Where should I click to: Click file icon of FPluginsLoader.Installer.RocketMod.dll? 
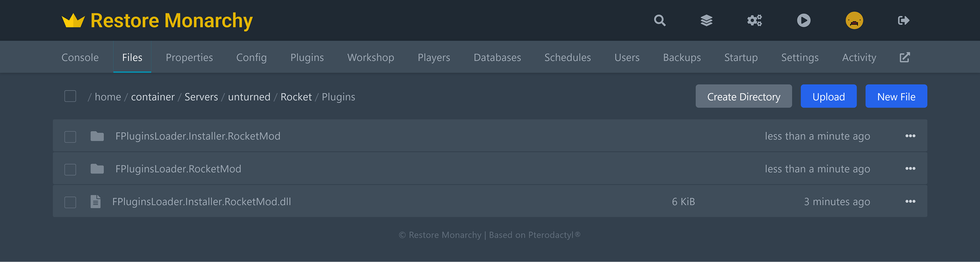pos(96,202)
